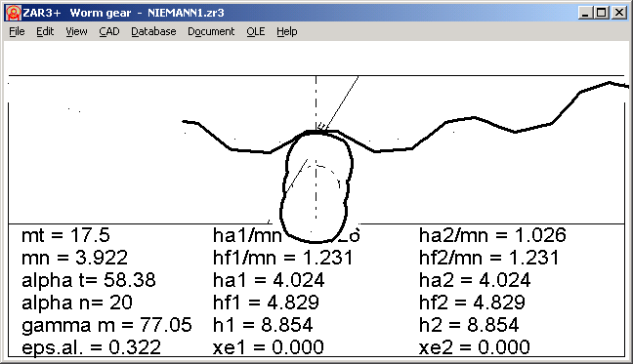Click the xe2 = 0.000 value

[x=475, y=347]
